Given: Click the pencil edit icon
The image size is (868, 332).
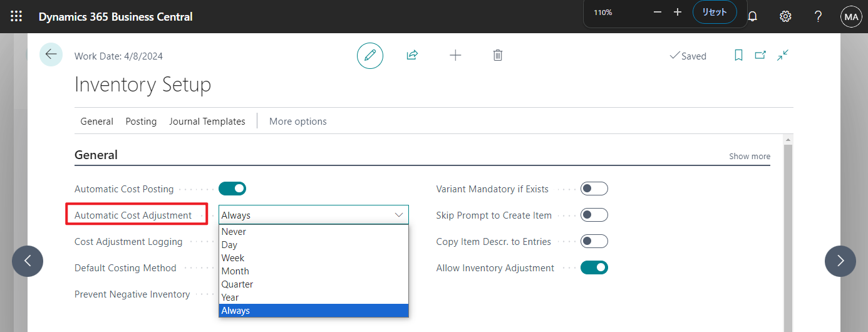Looking at the screenshot, I should pyautogui.click(x=370, y=55).
